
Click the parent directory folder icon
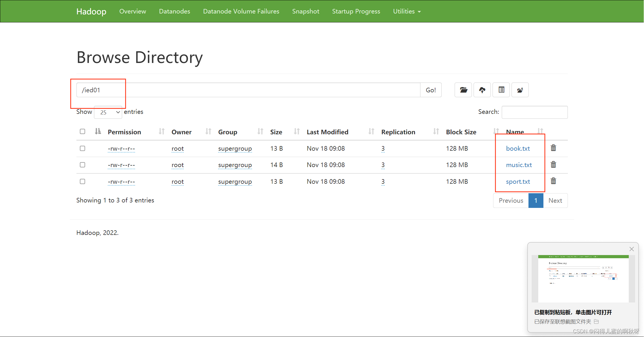coord(520,90)
